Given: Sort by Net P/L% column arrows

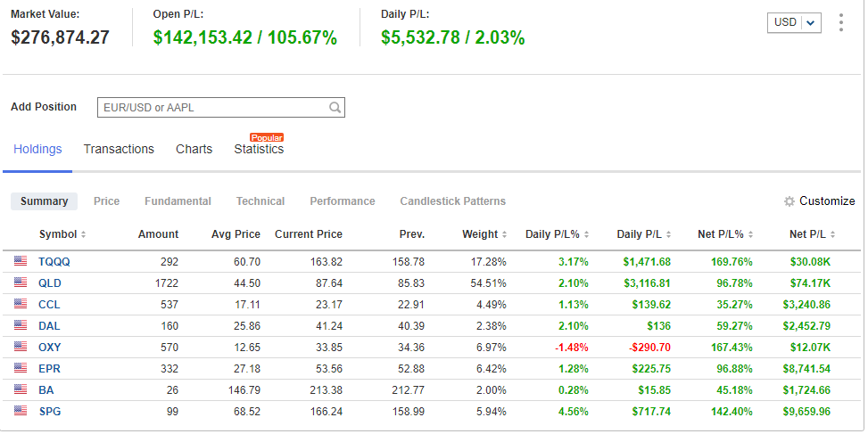Looking at the screenshot, I should [750, 234].
